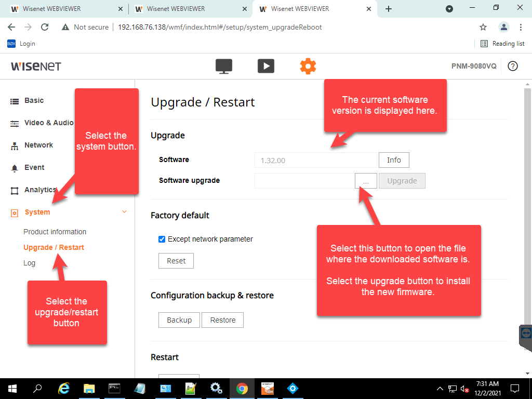Open Chrome profile avatar icon
The image size is (532, 399).
[503, 27]
